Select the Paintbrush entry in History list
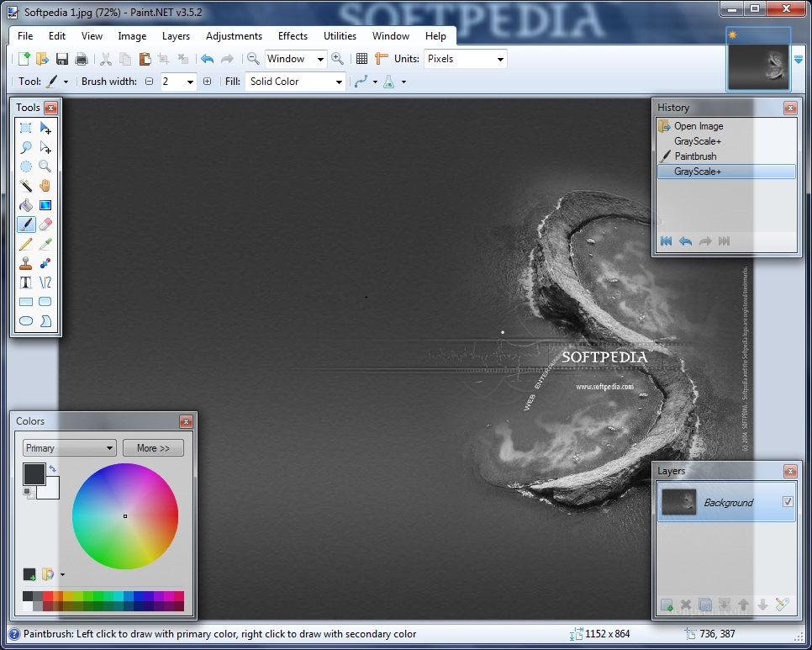This screenshot has width=812, height=650. (726, 156)
